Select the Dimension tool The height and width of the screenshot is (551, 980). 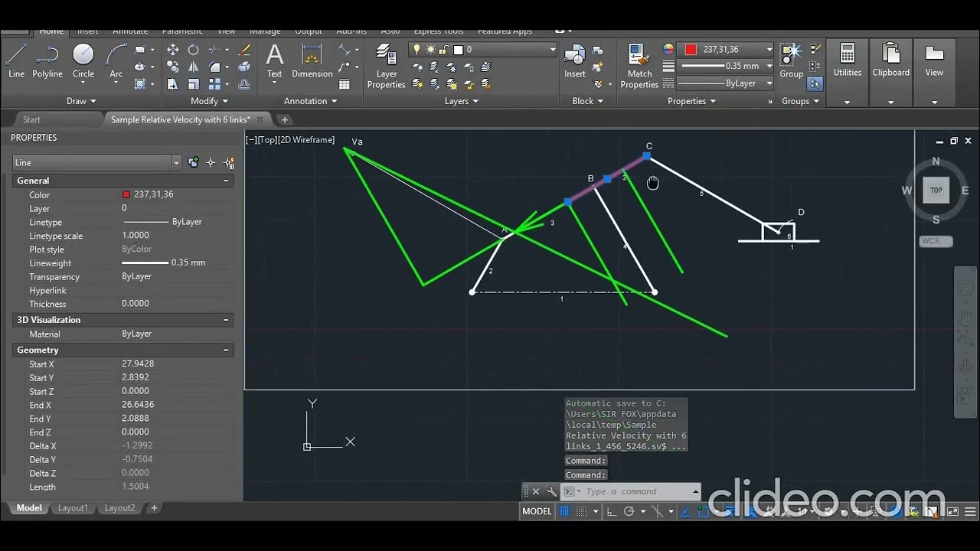[x=312, y=61]
